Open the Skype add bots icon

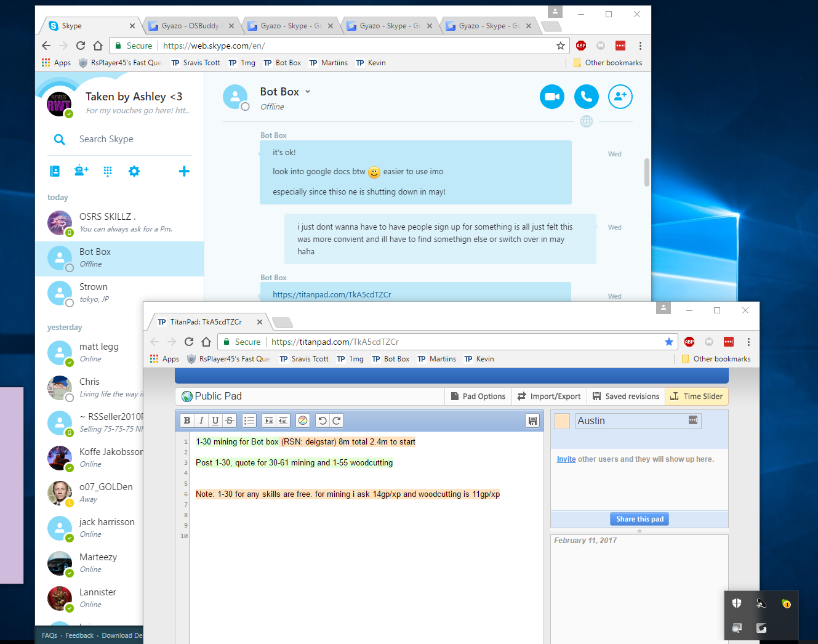[x=81, y=171]
